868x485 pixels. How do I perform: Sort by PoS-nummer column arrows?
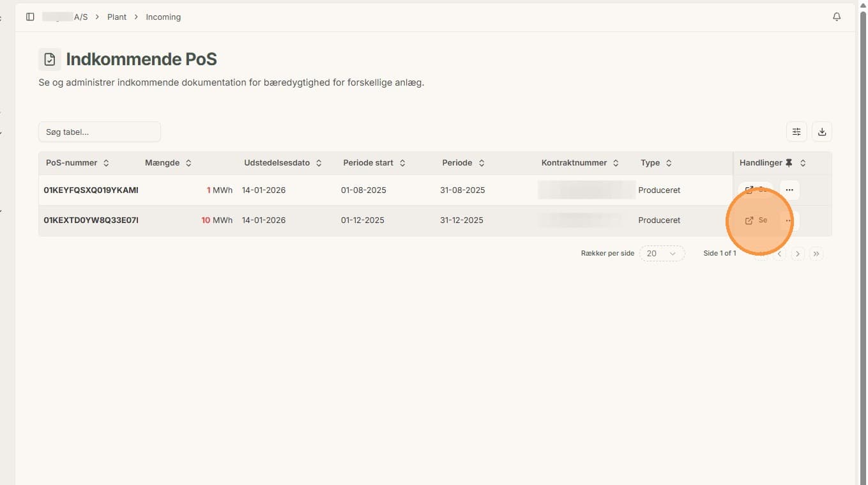[x=106, y=163]
